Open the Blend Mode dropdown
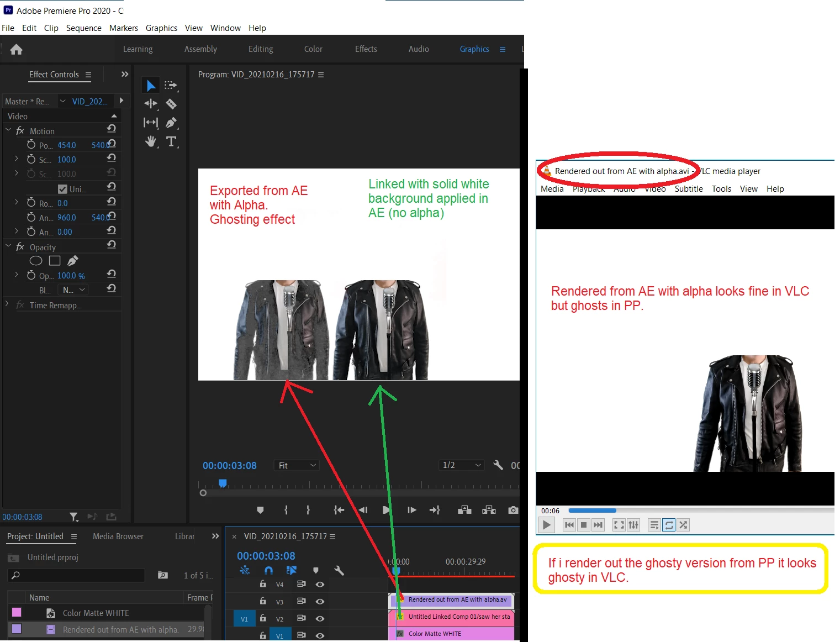Image resolution: width=840 pixels, height=642 pixels. tap(73, 290)
